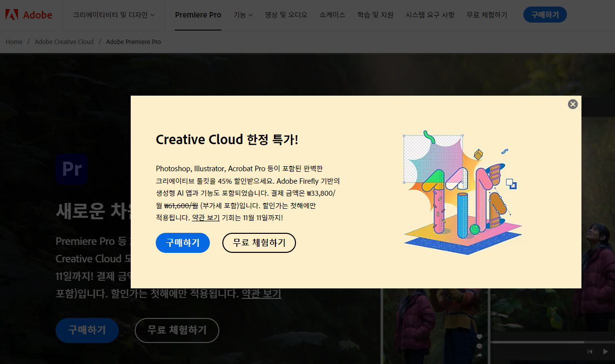Click the Adobe Premiere Pro breadcrumb
615x364 pixels.
134,42
